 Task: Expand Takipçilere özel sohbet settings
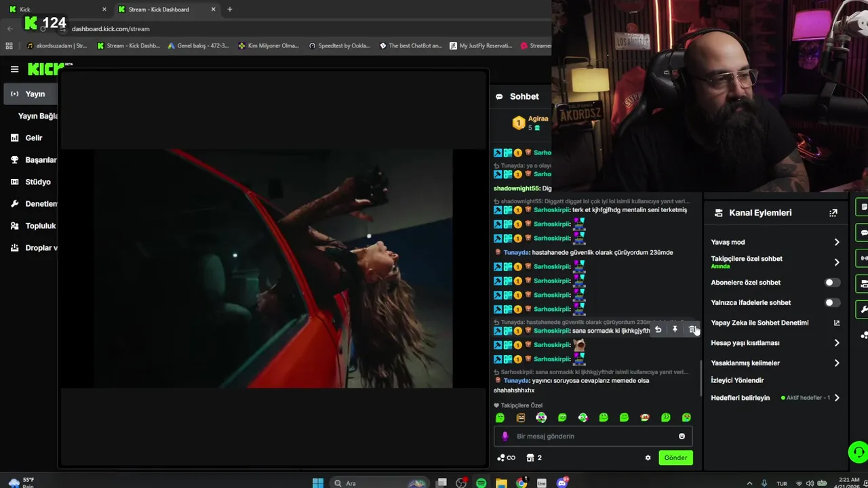pos(775,262)
